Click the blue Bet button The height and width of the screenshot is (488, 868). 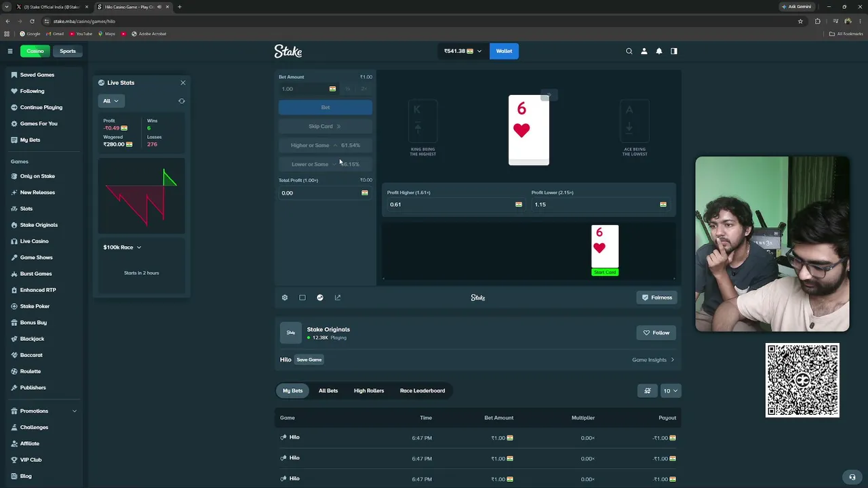(325, 107)
